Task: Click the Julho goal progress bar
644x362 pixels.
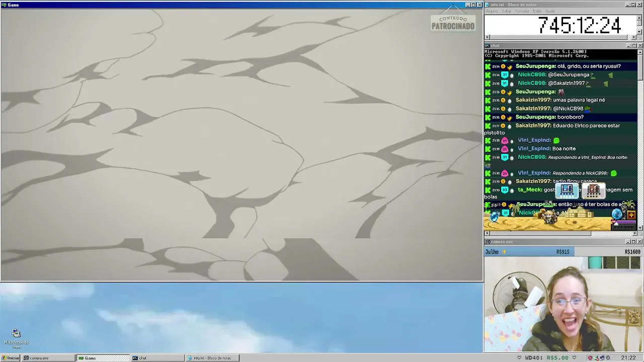Action: [x=563, y=252]
